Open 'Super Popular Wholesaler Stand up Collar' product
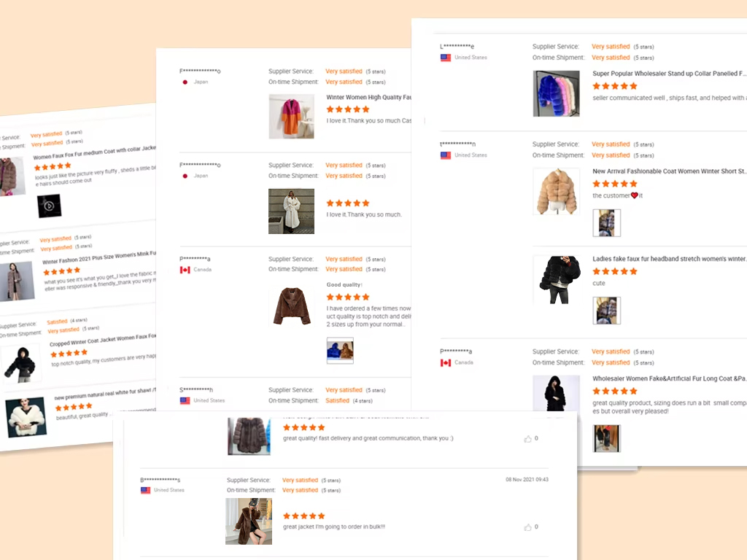Image resolution: width=747 pixels, height=560 pixels. (x=669, y=74)
